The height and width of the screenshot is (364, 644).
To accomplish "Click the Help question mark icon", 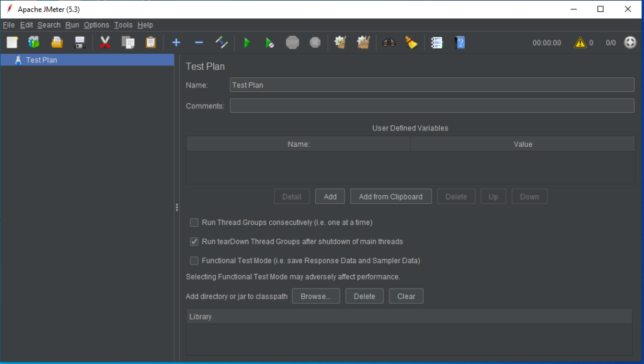I will point(460,42).
